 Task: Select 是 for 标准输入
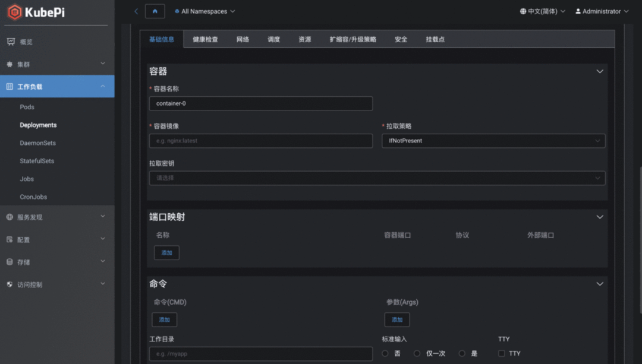462,353
